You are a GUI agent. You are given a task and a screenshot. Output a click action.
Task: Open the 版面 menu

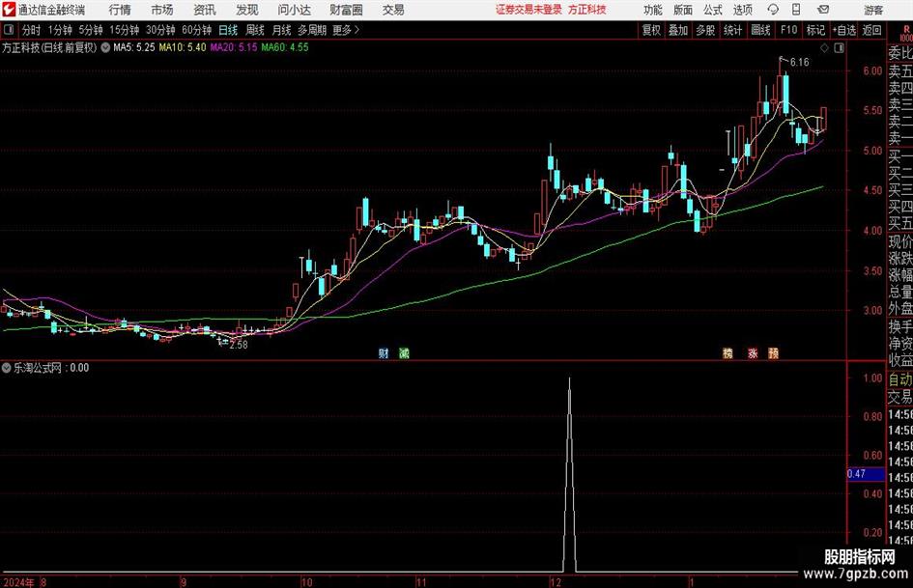click(683, 10)
